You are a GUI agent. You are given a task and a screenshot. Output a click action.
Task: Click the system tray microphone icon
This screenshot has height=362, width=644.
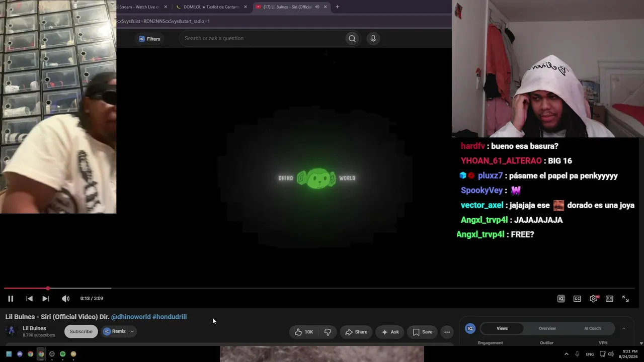[577, 354]
